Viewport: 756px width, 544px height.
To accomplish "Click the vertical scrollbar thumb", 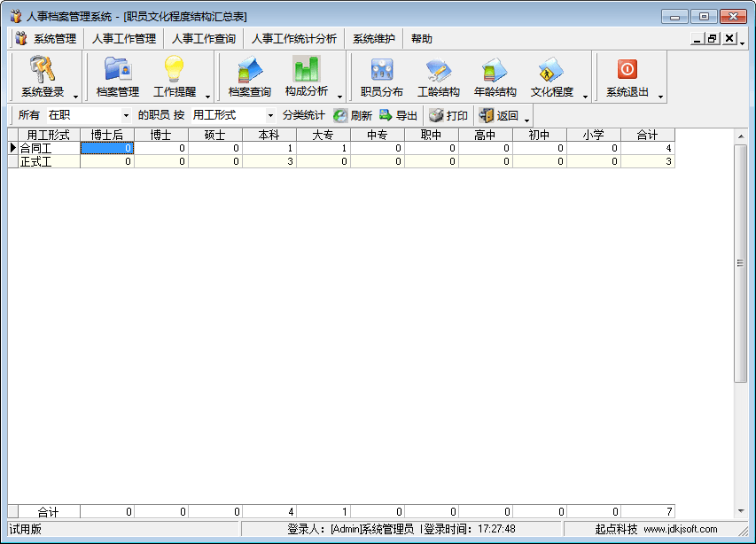I will [741, 263].
